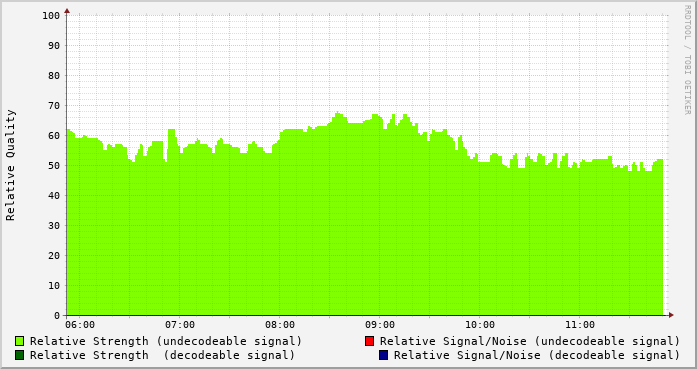Click the Relative Signal/Noise (decodeable signal) label
697x369 pixels.
[x=537, y=355]
